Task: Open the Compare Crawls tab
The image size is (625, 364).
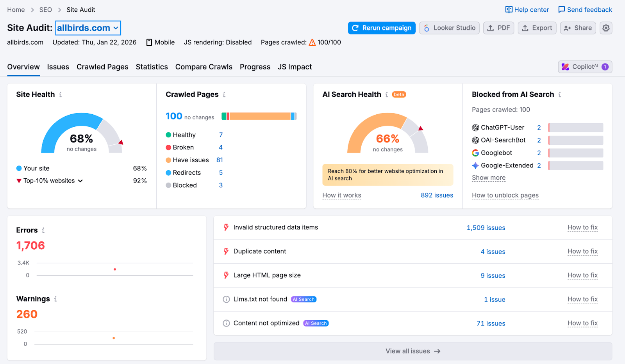Action: (x=204, y=67)
